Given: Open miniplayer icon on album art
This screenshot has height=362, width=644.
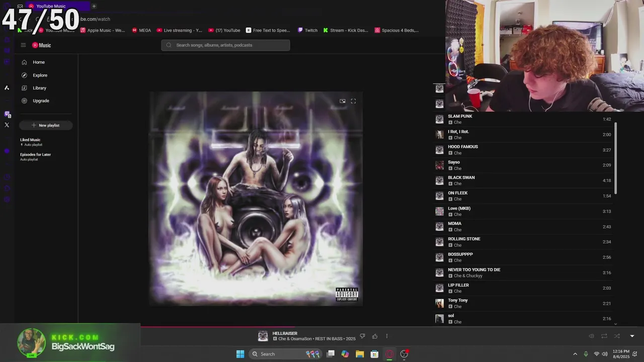Looking at the screenshot, I should pos(343,101).
